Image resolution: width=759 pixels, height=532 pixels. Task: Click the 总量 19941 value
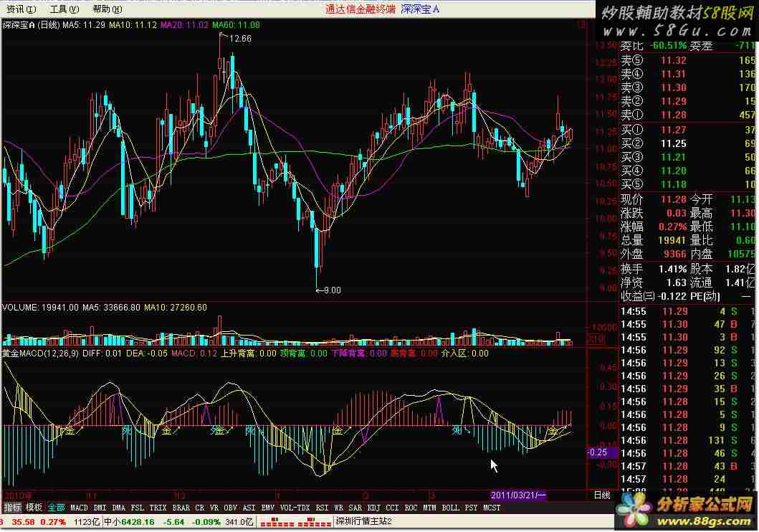click(672, 240)
